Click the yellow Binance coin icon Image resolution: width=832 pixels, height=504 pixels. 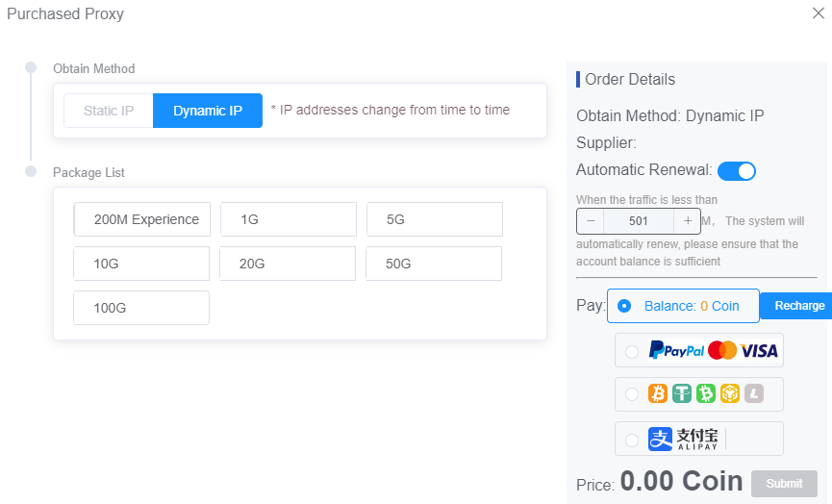pos(730,393)
